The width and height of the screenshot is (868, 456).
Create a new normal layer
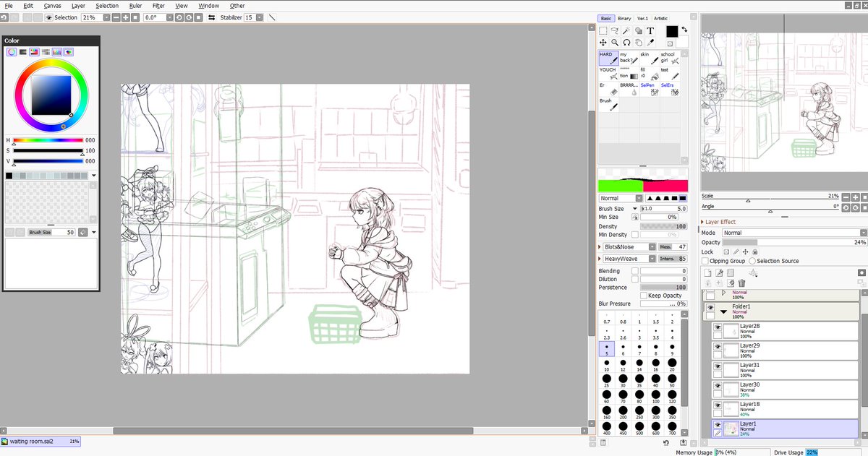point(708,272)
